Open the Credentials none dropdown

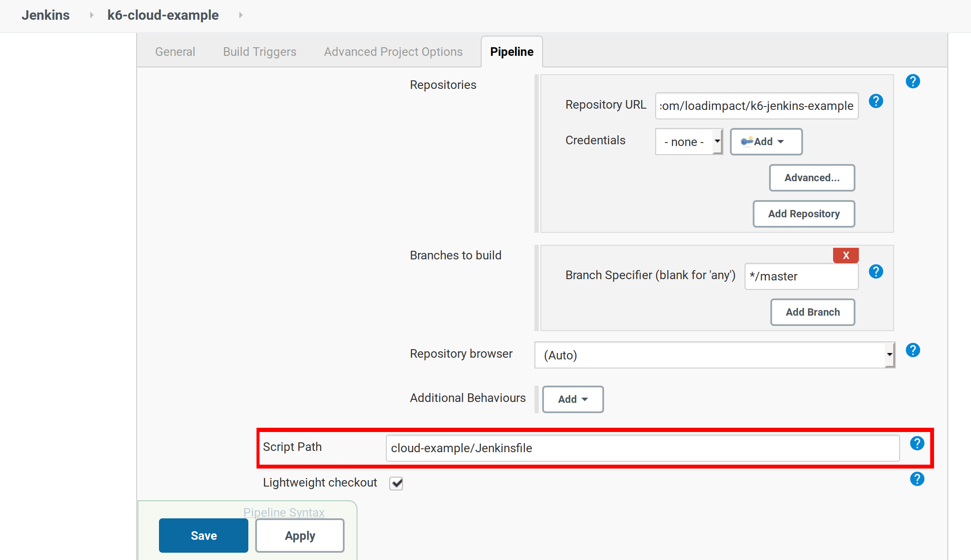(x=689, y=141)
